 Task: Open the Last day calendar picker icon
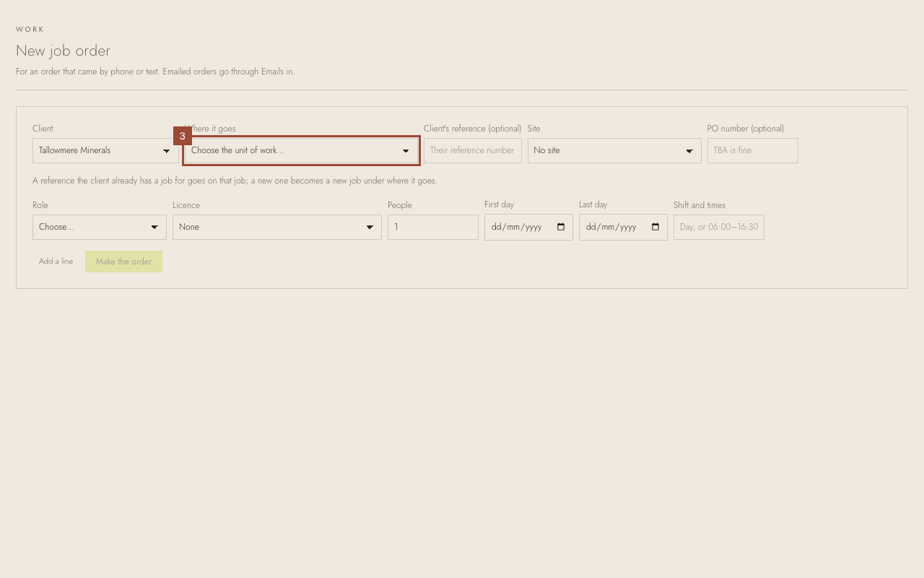pyautogui.click(x=655, y=227)
